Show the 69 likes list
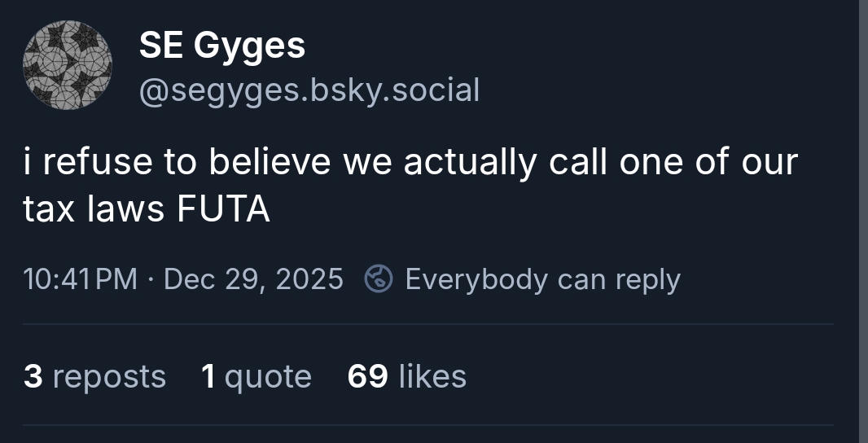 tap(406, 376)
